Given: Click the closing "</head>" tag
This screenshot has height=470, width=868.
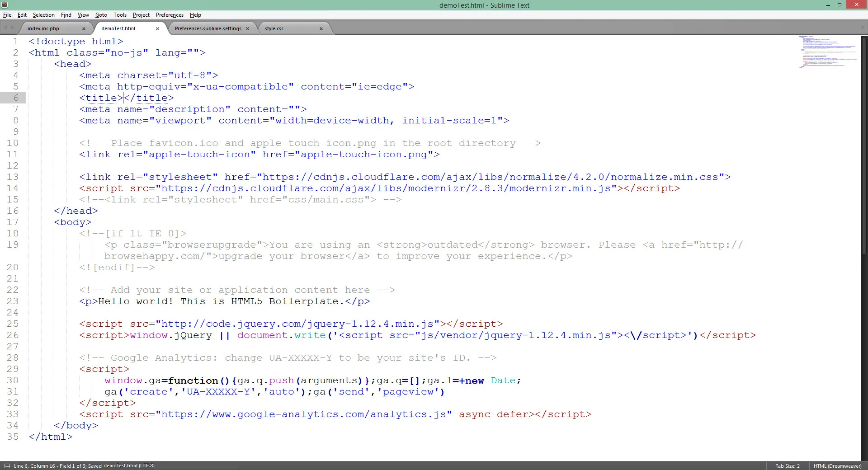Looking at the screenshot, I should (x=76, y=211).
